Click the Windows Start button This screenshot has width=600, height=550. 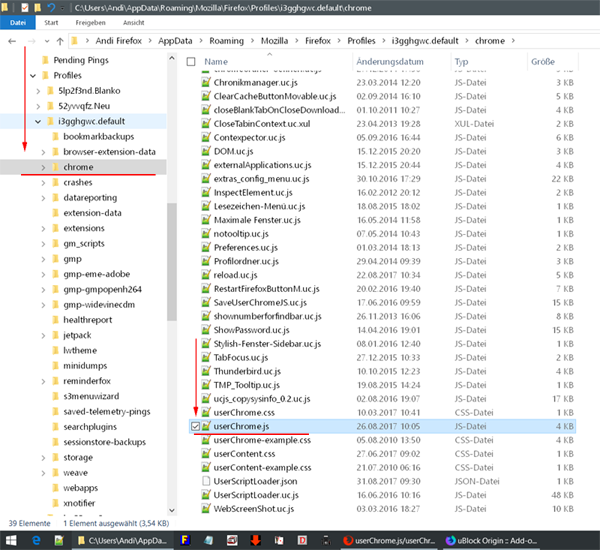click(8, 541)
